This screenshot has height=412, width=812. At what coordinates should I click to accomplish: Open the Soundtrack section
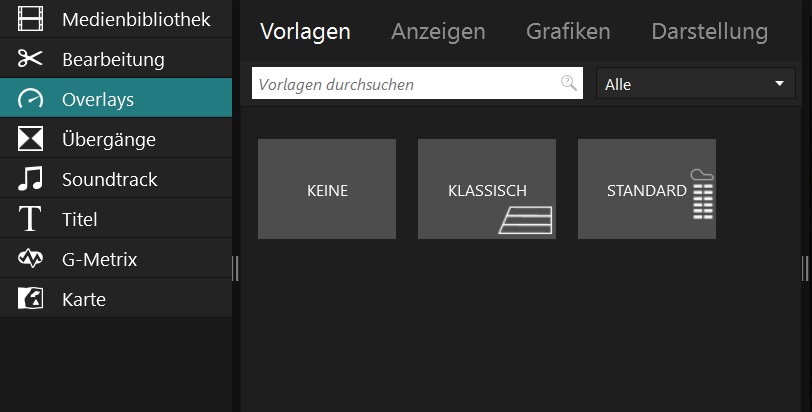(x=116, y=178)
